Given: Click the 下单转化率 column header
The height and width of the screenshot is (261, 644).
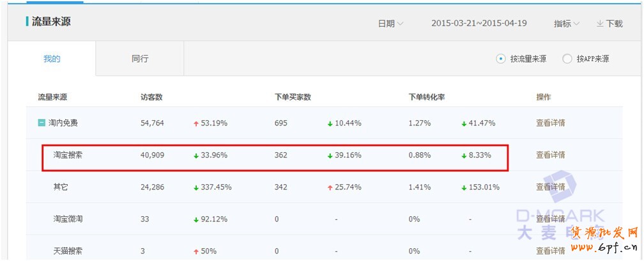Looking at the screenshot, I should tap(427, 97).
